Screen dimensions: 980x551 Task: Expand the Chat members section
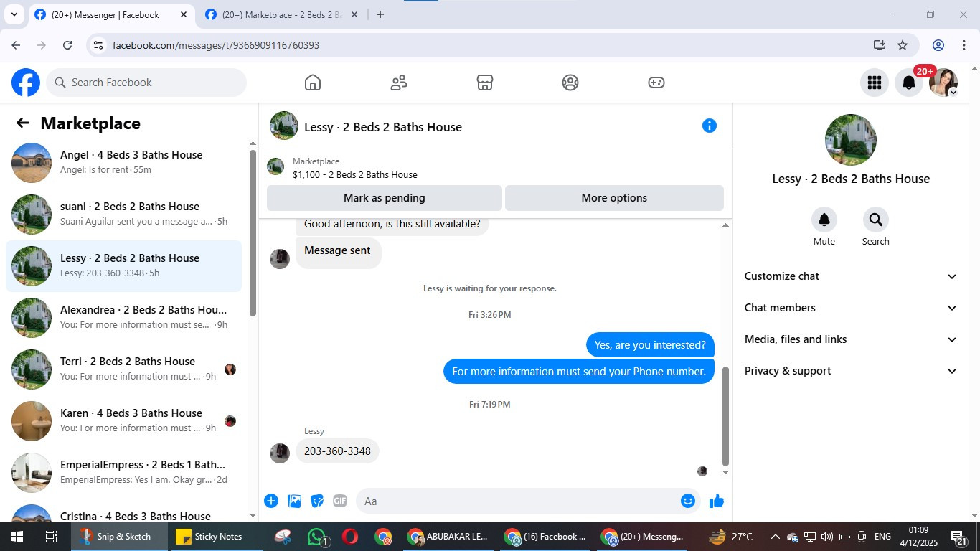pos(851,308)
